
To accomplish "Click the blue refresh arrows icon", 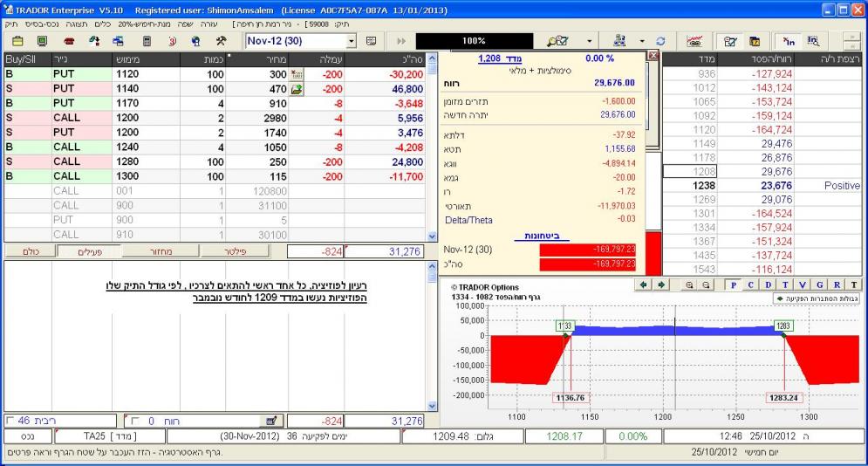I will (660, 41).
